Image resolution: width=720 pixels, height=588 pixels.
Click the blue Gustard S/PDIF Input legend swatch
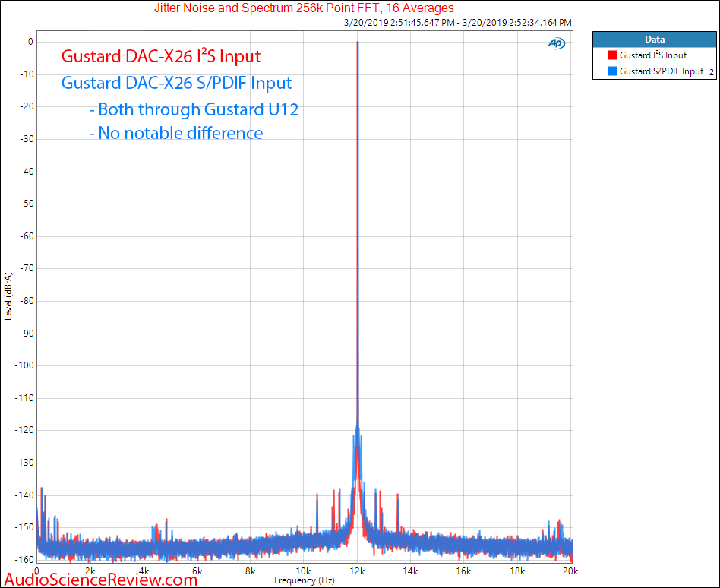(x=612, y=71)
